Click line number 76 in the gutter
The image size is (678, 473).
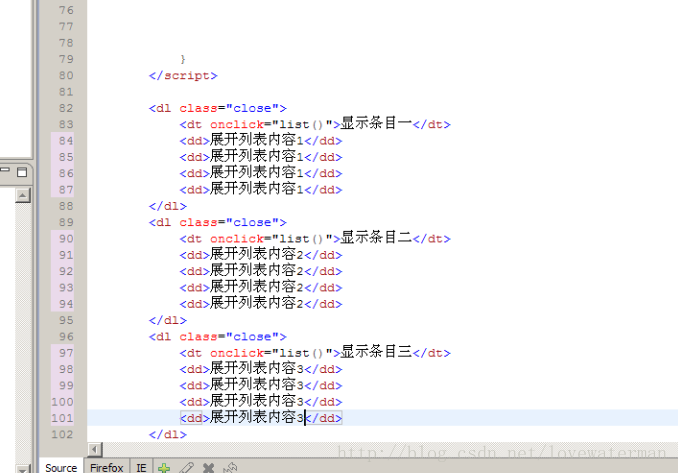pyautogui.click(x=66, y=10)
